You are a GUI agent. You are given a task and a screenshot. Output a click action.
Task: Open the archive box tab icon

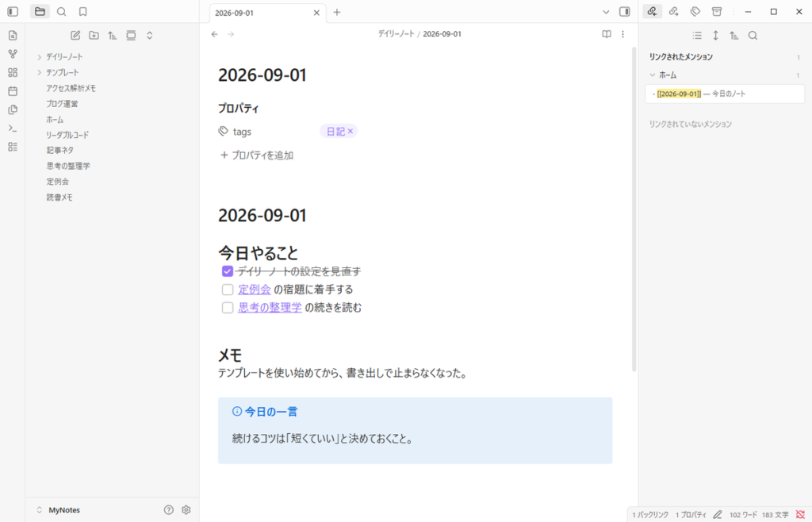pyautogui.click(x=717, y=11)
